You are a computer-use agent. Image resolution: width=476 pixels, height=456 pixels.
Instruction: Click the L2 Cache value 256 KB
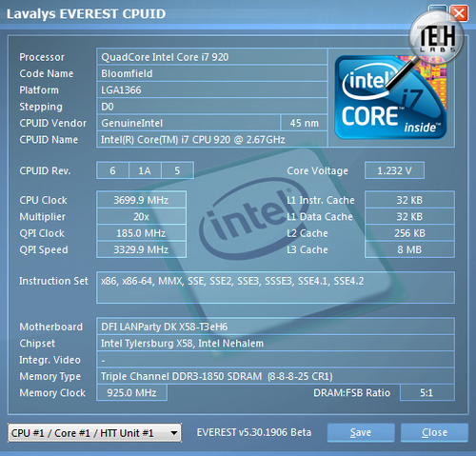[409, 233]
